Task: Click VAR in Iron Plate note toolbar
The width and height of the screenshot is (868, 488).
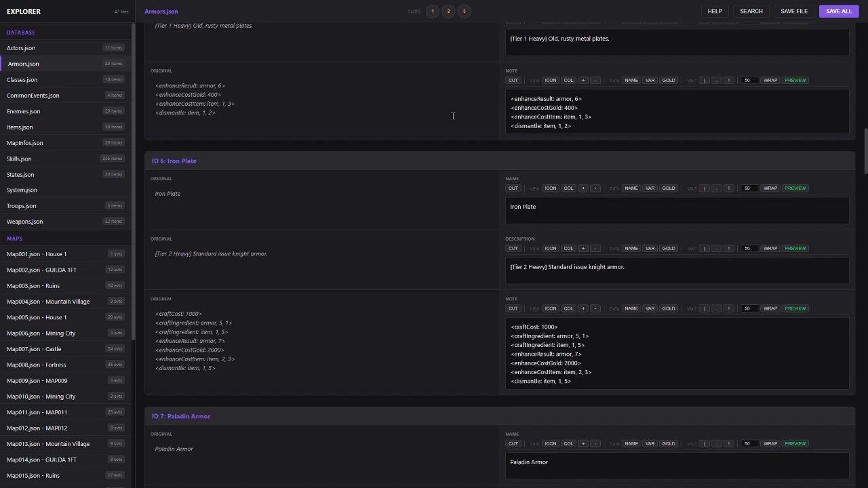Action: point(650,308)
